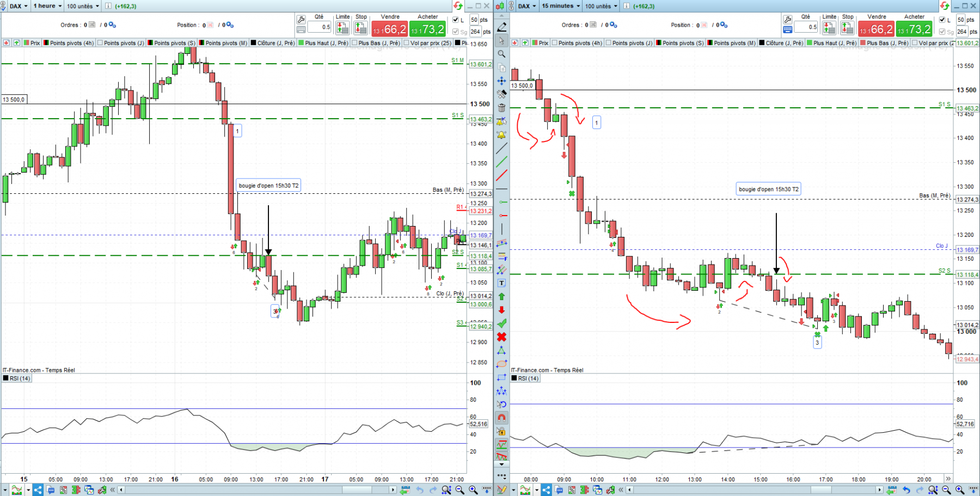Toggle the red magnet snap tool
This screenshot has width=980, height=496.
pyautogui.click(x=501, y=418)
